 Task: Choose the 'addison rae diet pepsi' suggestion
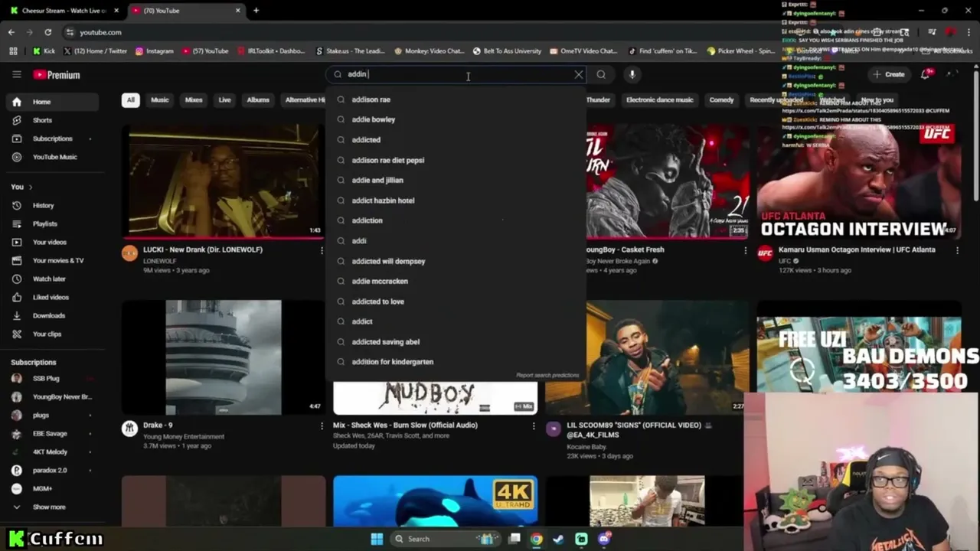456,160
